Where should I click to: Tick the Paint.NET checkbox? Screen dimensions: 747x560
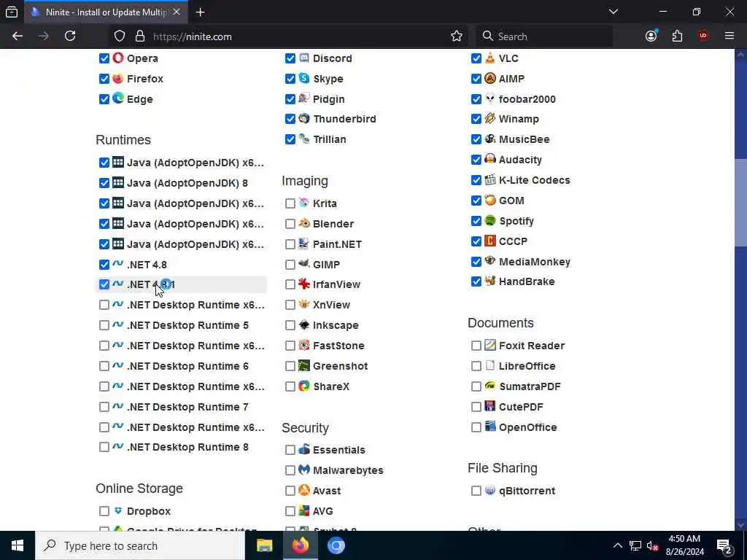[x=290, y=244]
